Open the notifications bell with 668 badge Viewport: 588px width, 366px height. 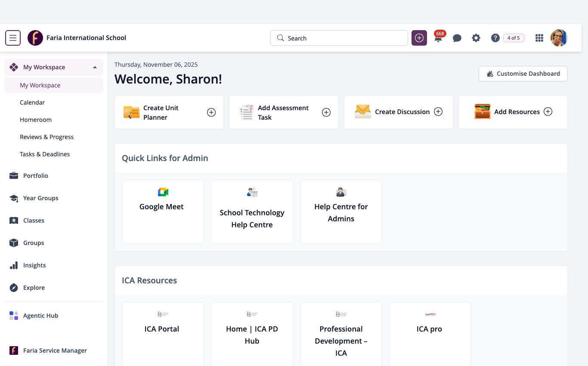tap(438, 38)
